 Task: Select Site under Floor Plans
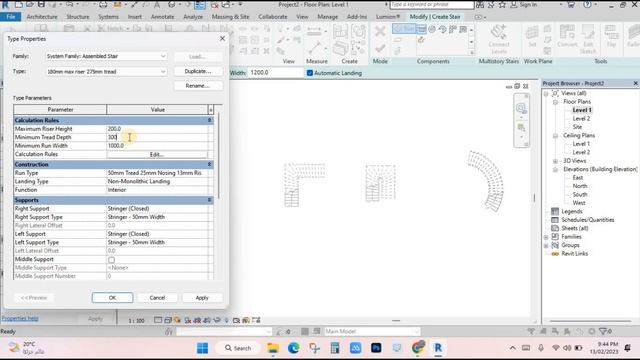[577, 127]
